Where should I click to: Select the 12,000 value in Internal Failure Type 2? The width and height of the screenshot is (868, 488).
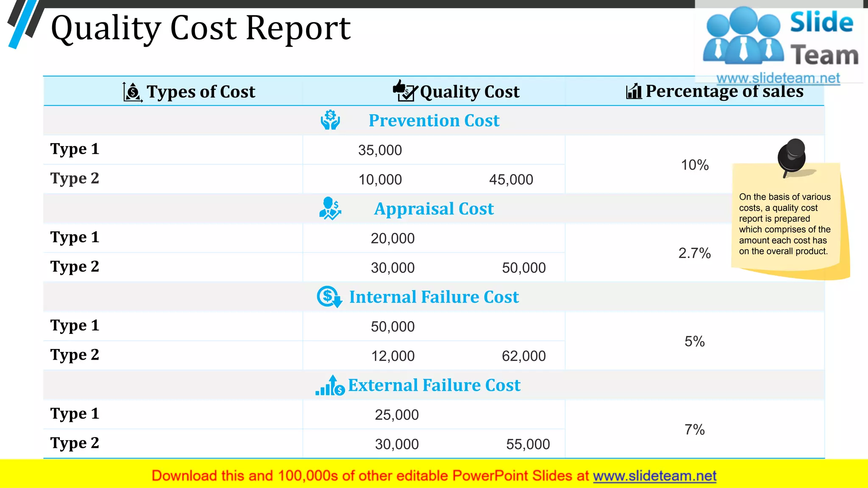pos(393,356)
